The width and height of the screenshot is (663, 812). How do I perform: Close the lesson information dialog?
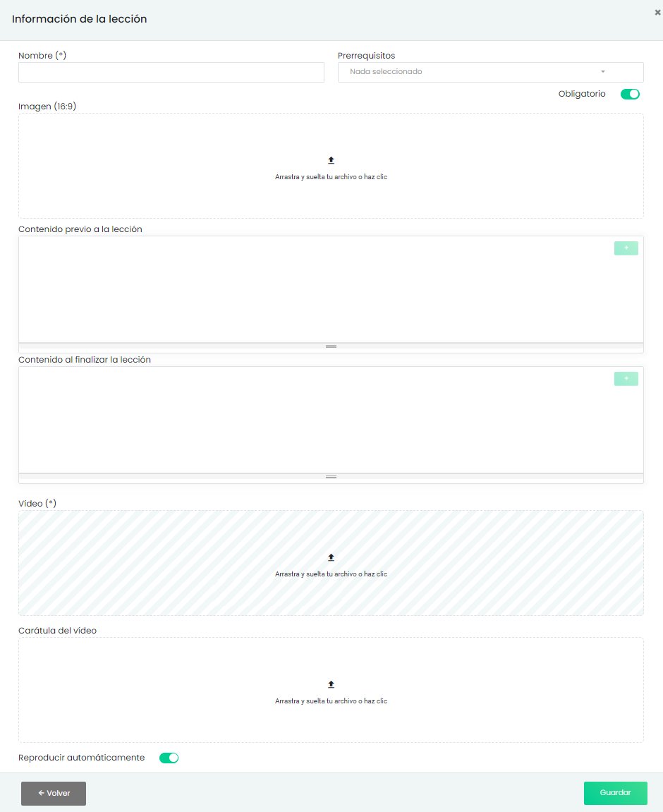pyautogui.click(x=657, y=12)
